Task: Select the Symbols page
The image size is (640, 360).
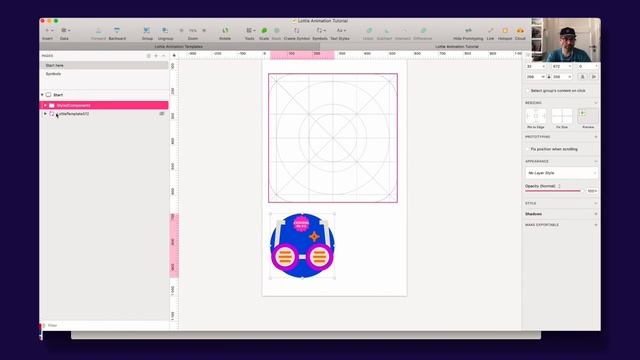Action: [104, 74]
